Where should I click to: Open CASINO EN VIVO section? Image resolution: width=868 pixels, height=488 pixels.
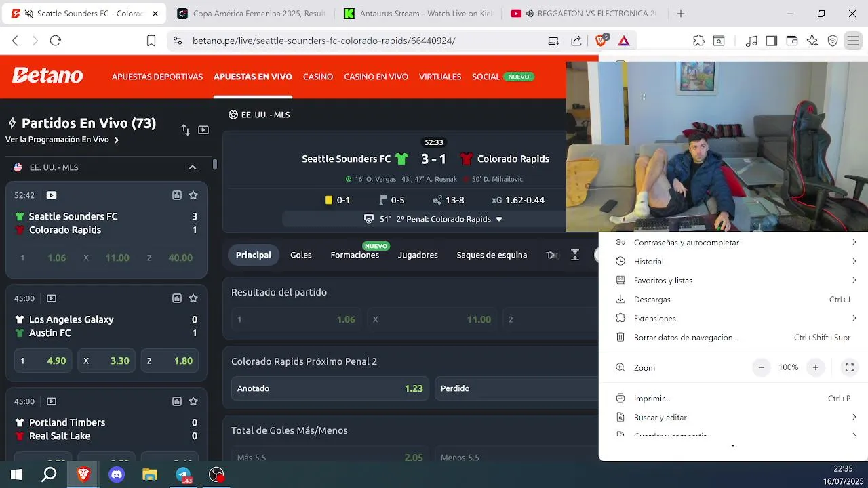(376, 77)
